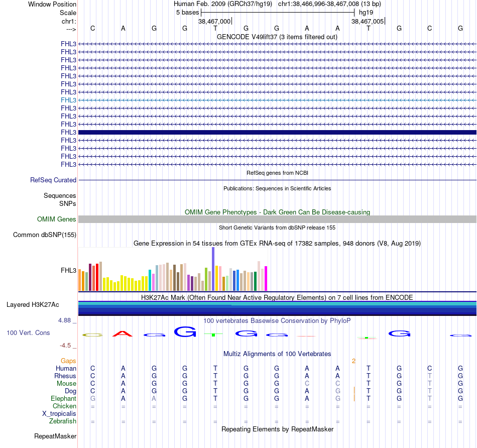Open the H3K27Ac Mark ENCODE track title
The width and height of the screenshot is (477, 448).
tap(277, 297)
